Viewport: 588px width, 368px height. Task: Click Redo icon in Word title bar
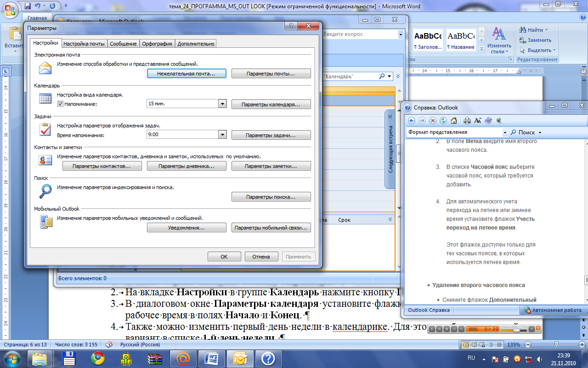[51, 6]
